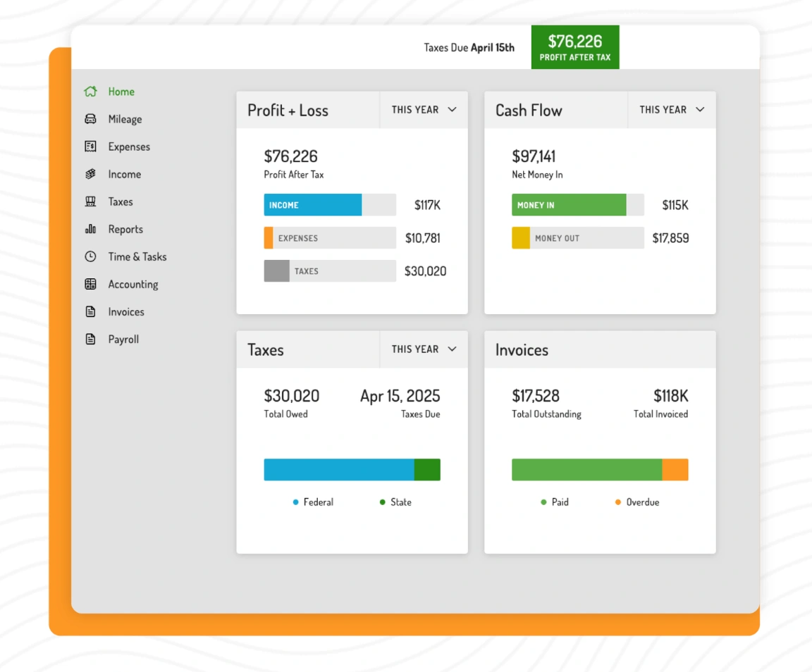
Task: Click the Home house icon
Action: click(91, 92)
